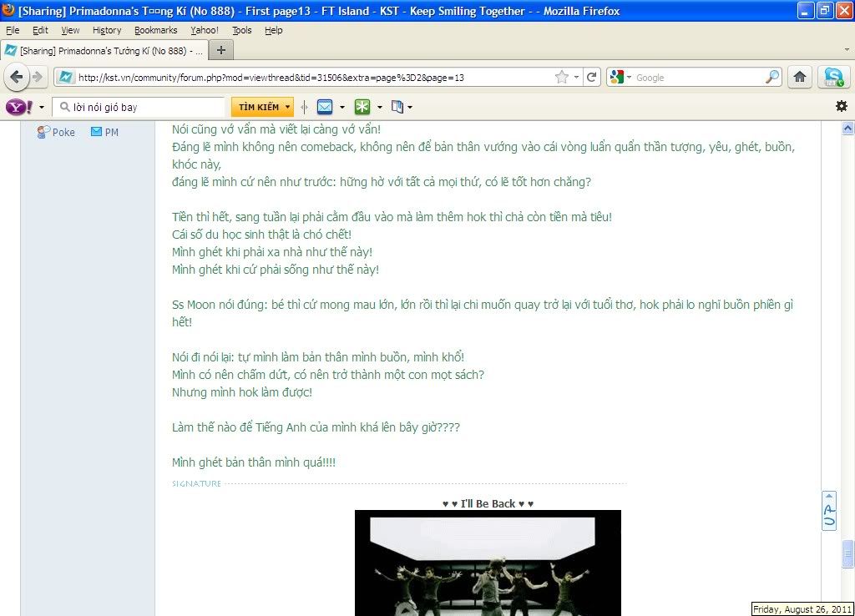Click the line "Nhưng mình hok làm được!"

(x=241, y=392)
